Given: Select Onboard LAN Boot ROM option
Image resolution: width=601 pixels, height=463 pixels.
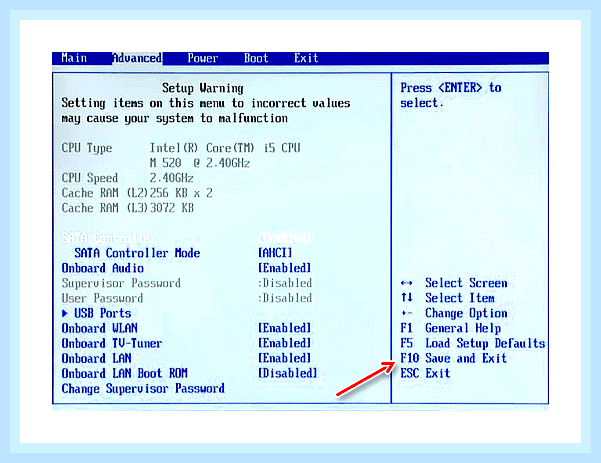Looking at the screenshot, I should (125, 373).
